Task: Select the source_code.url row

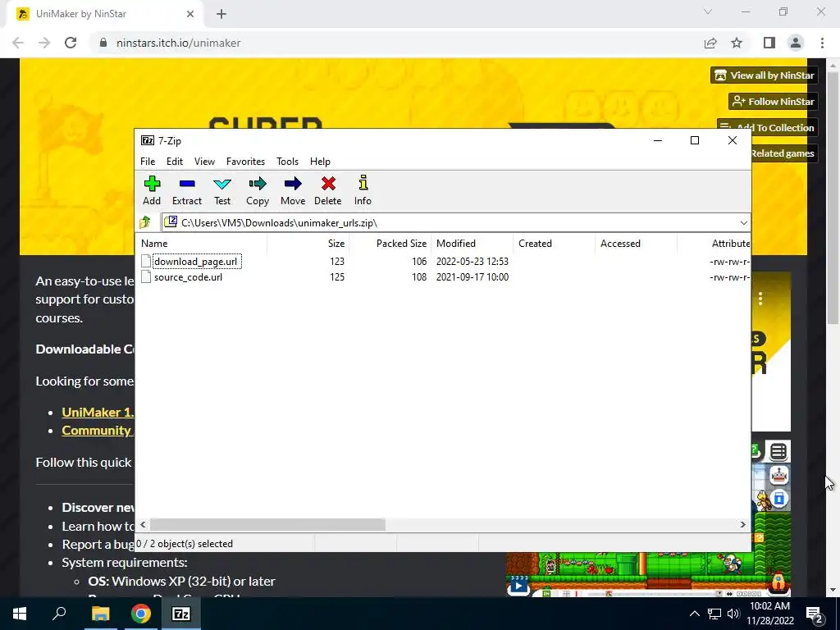Action: [x=442, y=277]
